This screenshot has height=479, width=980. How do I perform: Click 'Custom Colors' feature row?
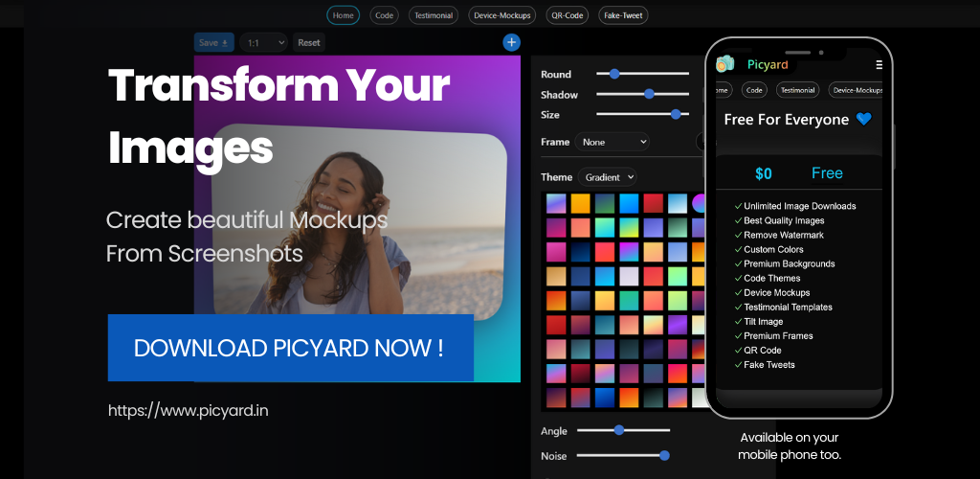click(x=768, y=249)
